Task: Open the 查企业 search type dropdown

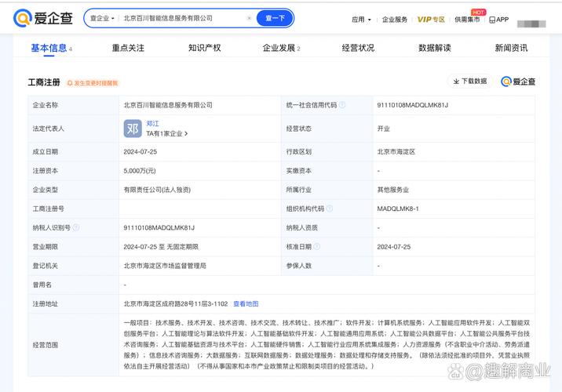Action: pyautogui.click(x=102, y=18)
